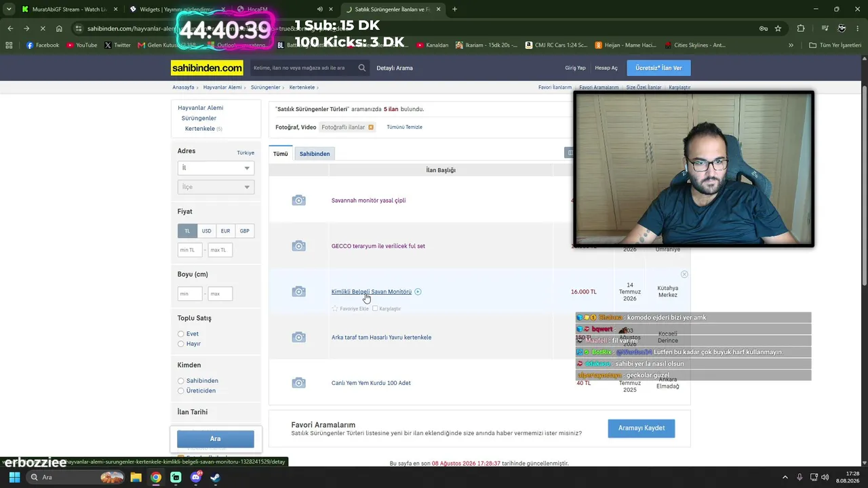Open camera thumbnail for Canlı Yem Kurdu listing
Viewport: 868px width, 488px height.
tap(298, 383)
